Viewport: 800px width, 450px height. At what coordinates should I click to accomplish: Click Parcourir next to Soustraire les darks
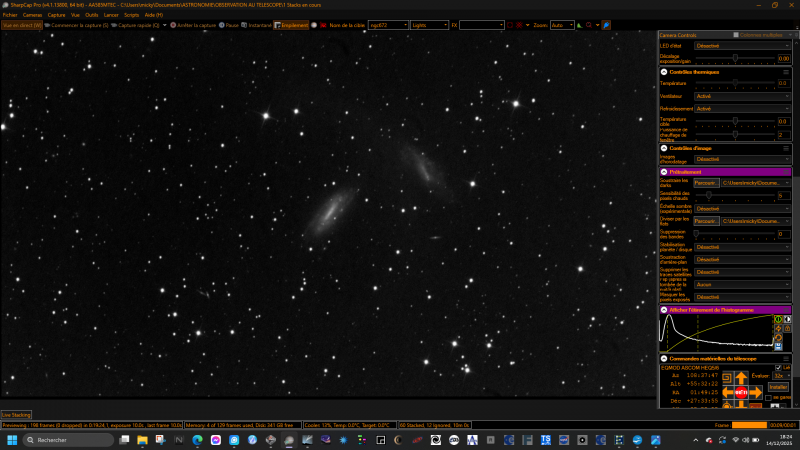(x=706, y=183)
